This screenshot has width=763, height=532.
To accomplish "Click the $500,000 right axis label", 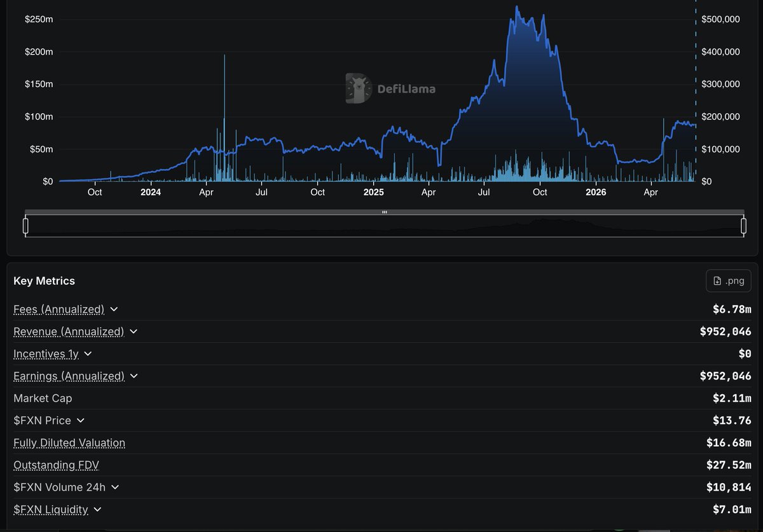I will point(720,19).
